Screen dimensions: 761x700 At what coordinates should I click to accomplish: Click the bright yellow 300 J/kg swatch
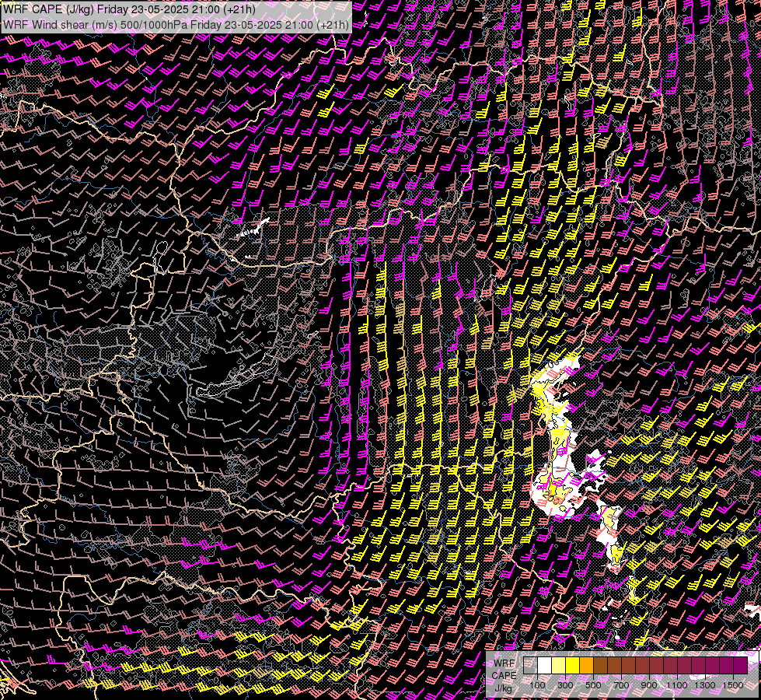pyautogui.click(x=573, y=665)
